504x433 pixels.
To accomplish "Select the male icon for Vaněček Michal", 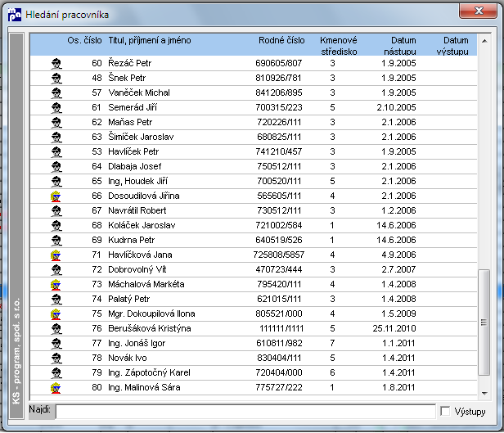I will [56, 93].
